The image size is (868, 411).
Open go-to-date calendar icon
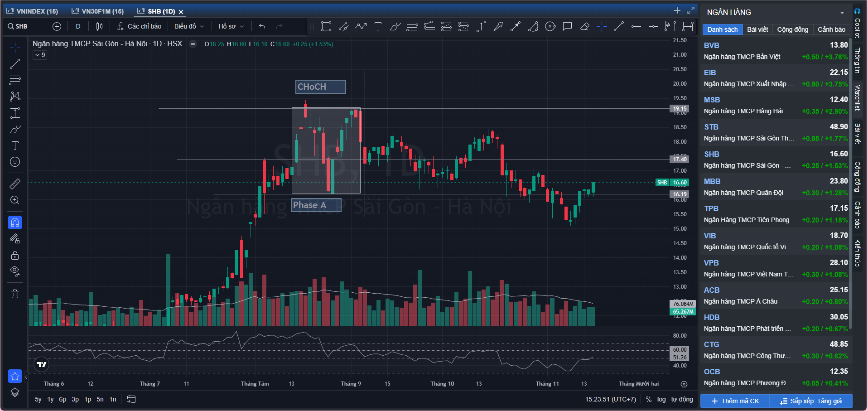[131, 399]
